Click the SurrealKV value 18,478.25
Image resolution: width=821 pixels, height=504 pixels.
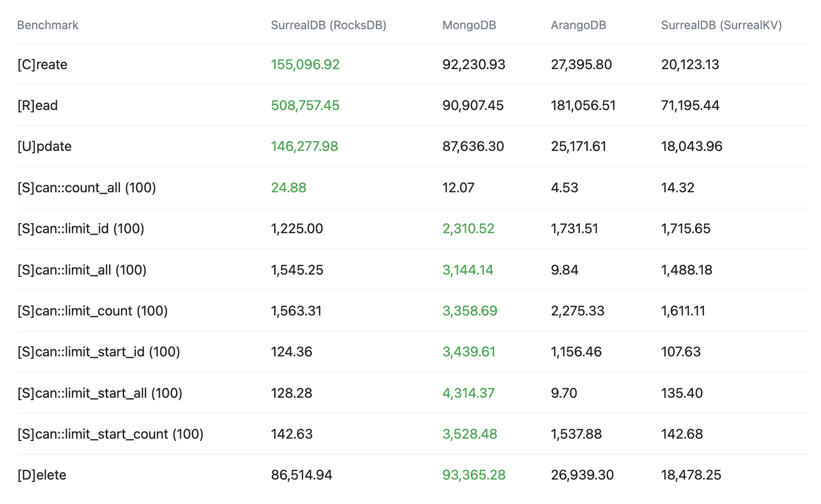pos(691,475)
